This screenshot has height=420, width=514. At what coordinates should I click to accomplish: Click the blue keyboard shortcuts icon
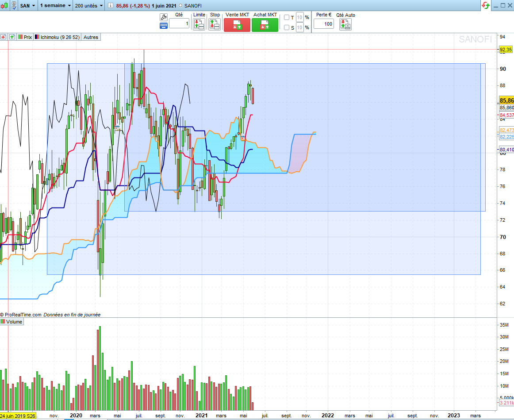pos(164,26)
